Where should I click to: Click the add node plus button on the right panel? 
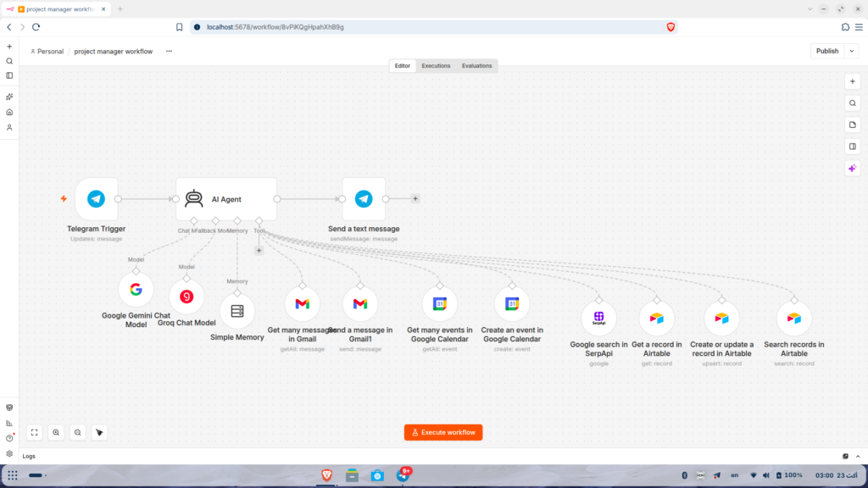[x=853, y=81]
